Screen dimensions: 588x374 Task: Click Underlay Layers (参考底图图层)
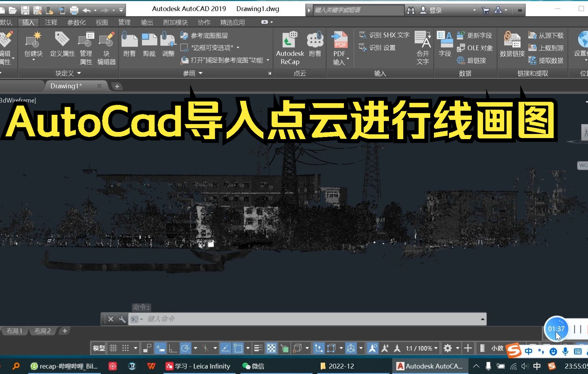pos(204,35)
